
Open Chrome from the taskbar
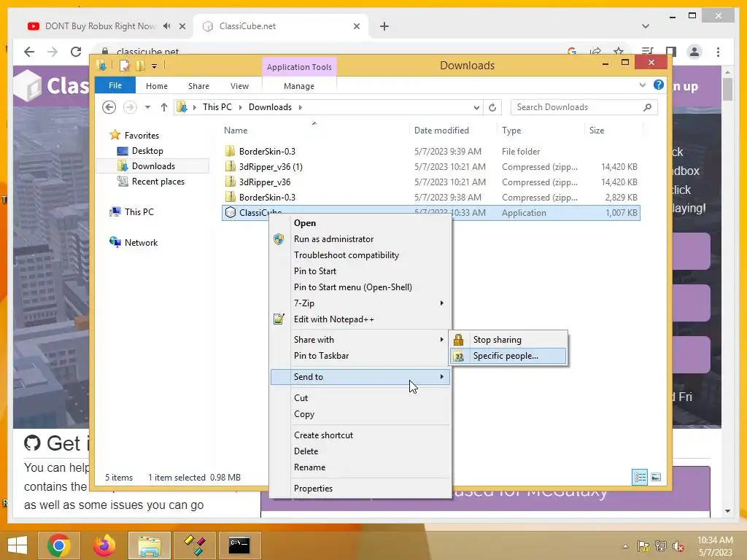pos(59,545)
